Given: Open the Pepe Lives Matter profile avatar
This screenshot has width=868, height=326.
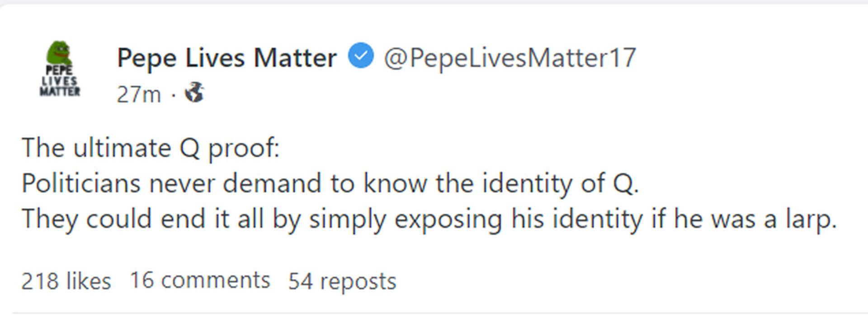Looking at the screenshot, I should (60, 69).
